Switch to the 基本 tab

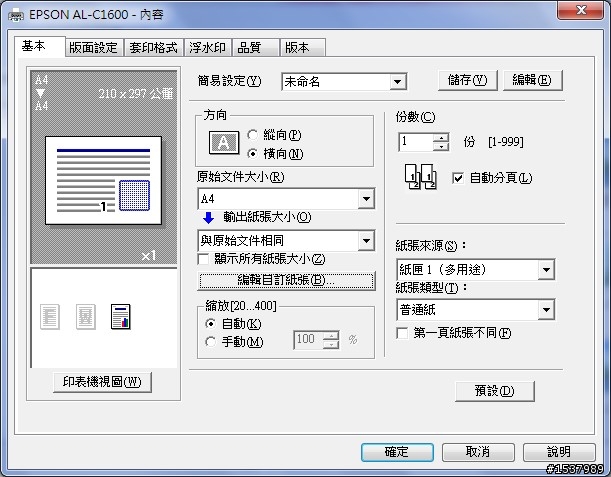tap(40, 46)
